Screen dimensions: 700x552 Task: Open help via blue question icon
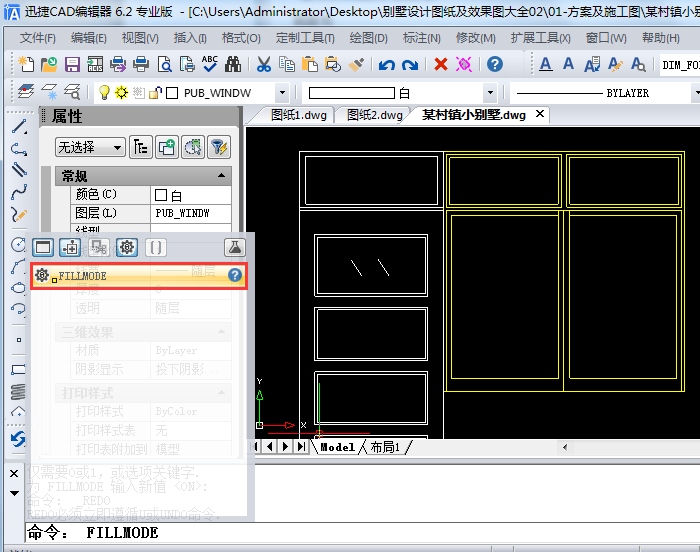point(495,65)
